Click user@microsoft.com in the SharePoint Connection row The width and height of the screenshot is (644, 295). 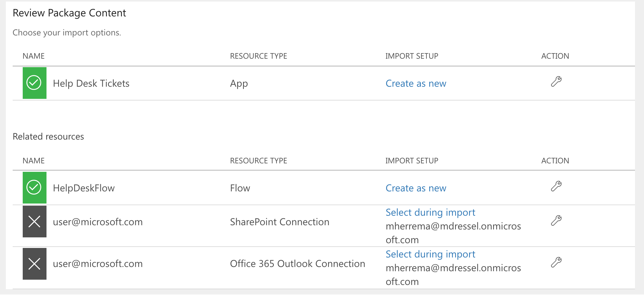point(98,222)
